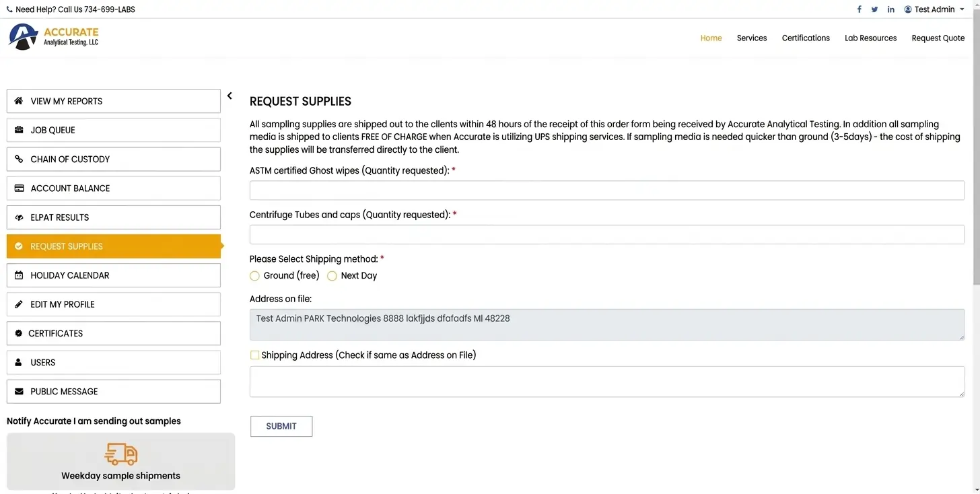Check the same as Address on File box
980x494 pixels.
click(254, 355)
